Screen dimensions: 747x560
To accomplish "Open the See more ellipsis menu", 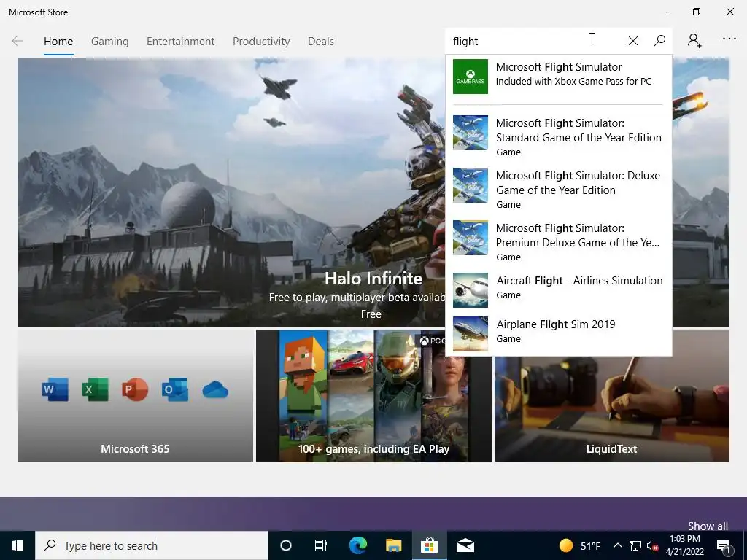I will 729,39.
